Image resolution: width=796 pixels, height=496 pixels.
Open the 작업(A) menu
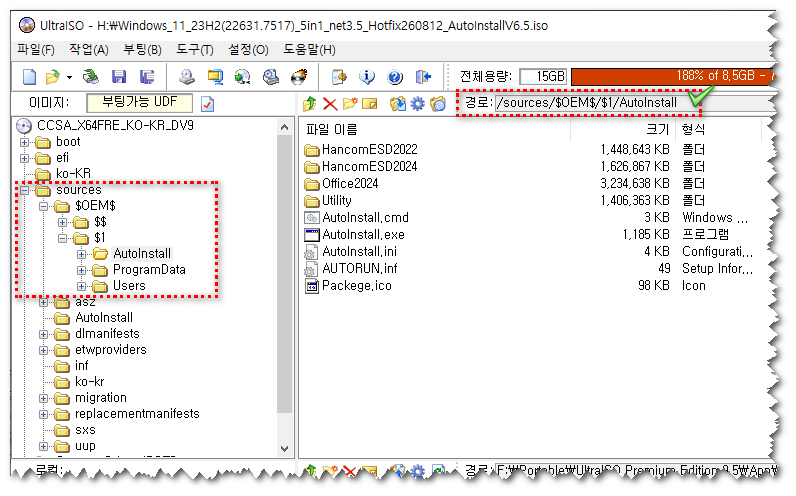click(x=89, y=50)
